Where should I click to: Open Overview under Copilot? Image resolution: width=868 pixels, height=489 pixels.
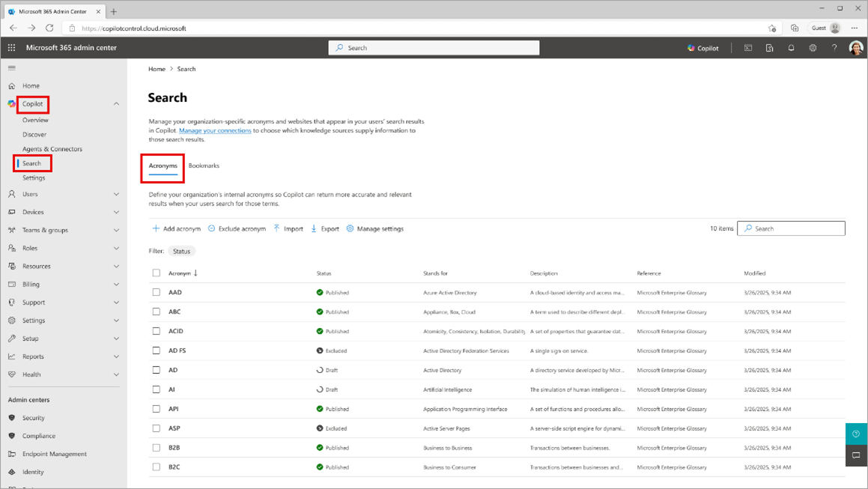point(35,120)
